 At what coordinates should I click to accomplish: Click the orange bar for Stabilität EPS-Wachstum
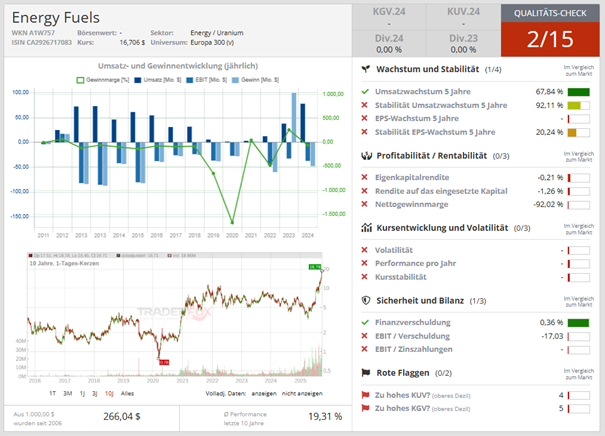(x=572, y=132)
